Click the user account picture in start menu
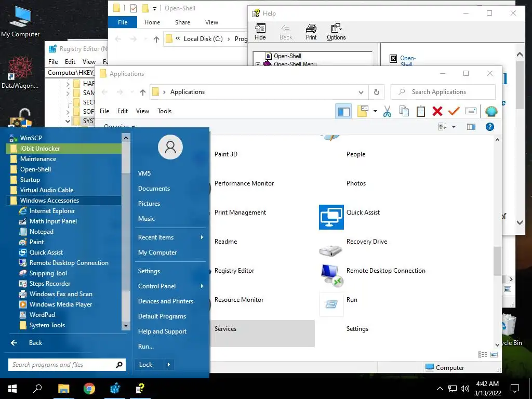The image size is (532, 399). tap(170, 147)
